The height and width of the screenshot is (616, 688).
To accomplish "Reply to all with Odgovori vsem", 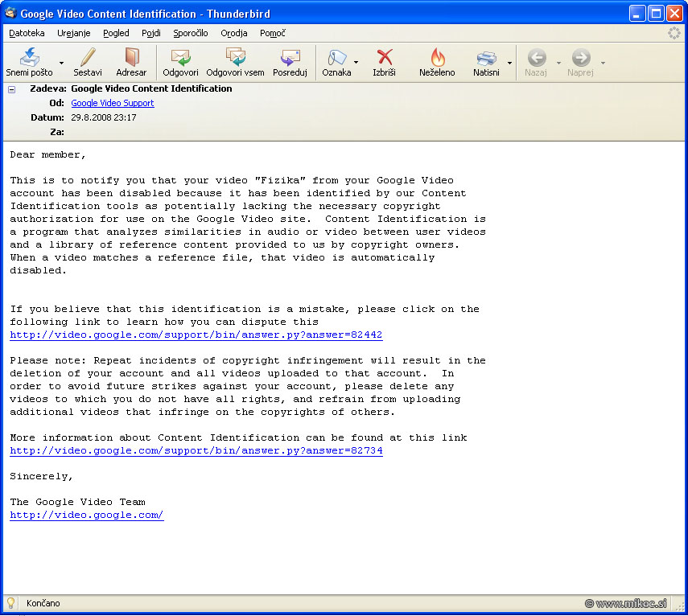I will point(235,62).
